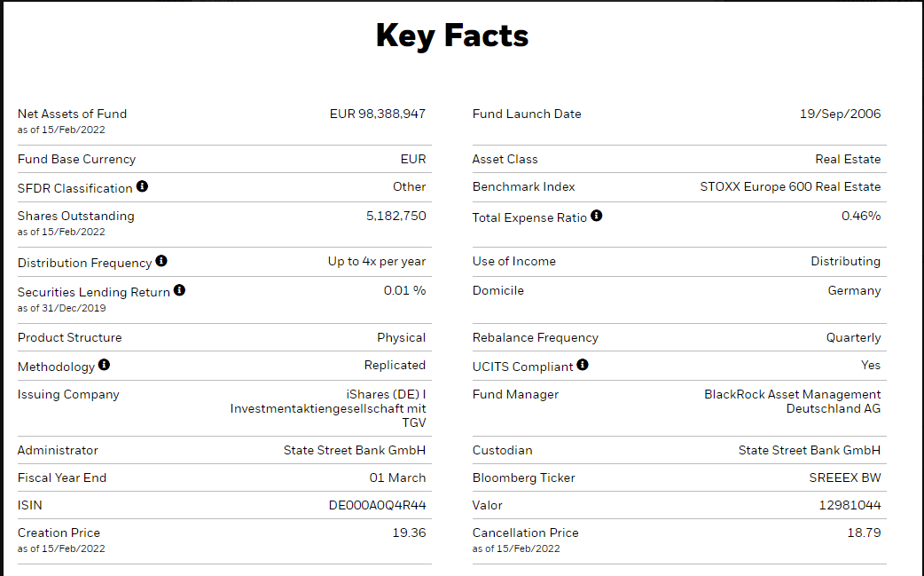The image size is (924, 576).
Task: Open Securities Lending Return info icon
Action: (180, 290)
